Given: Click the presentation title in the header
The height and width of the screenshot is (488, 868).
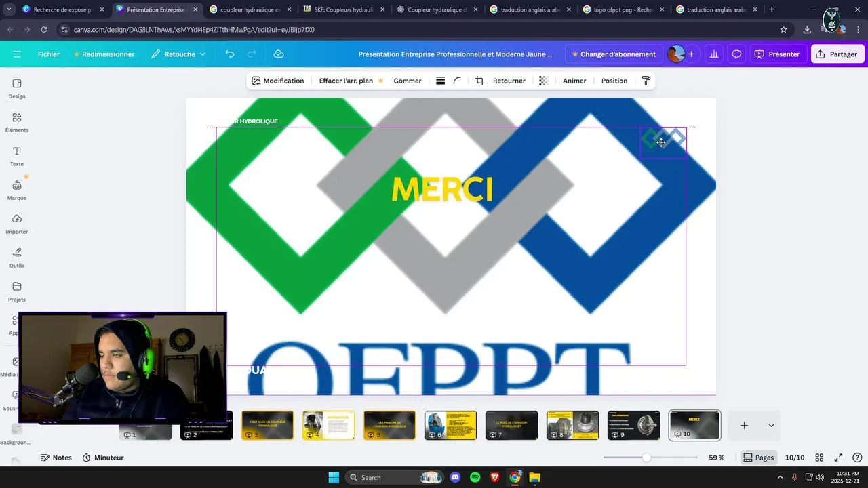Looking at the screenshot, I should click(x=455, y=54).
